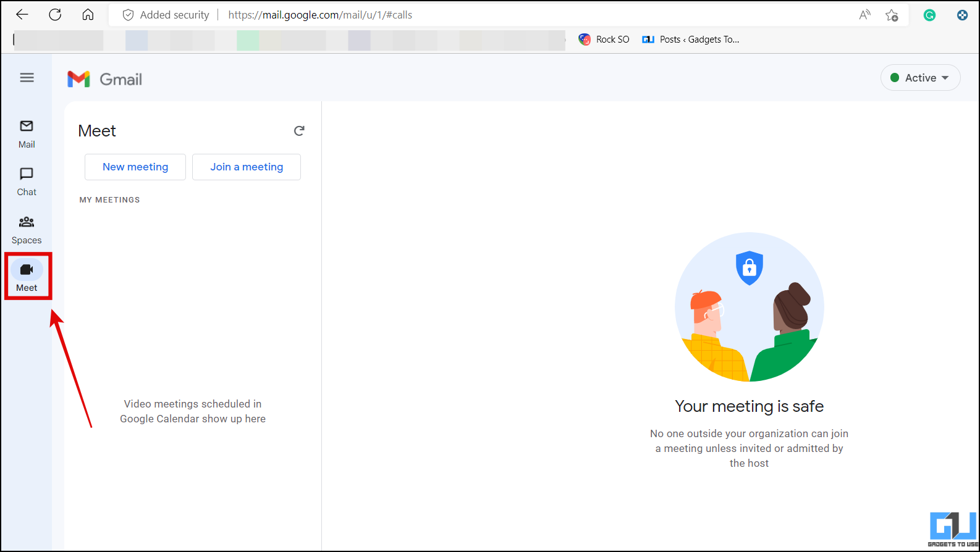Screen dimensions: 980x552
Task: Select the Meet section in sidebar
Action: click(27, 277)
